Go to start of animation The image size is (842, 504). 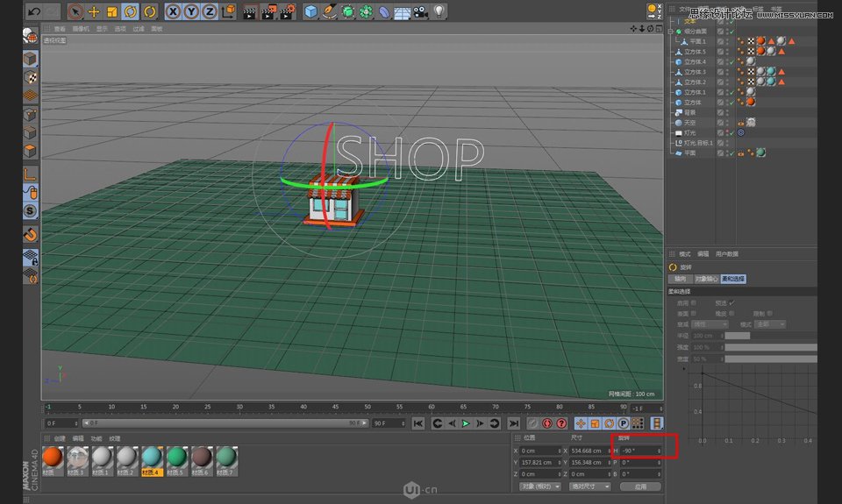[x=418, y=423]
